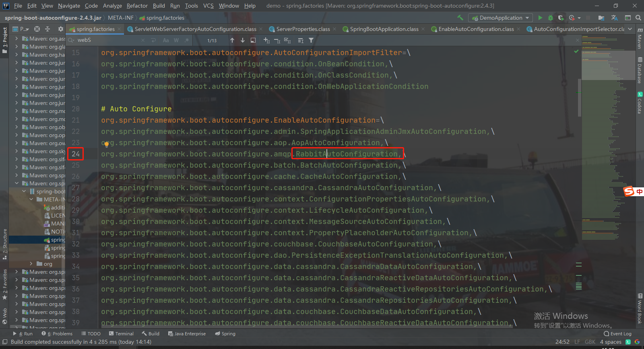Open the Java Enterprise tool window
Screen dimensions: 644x349
(187, 334)
